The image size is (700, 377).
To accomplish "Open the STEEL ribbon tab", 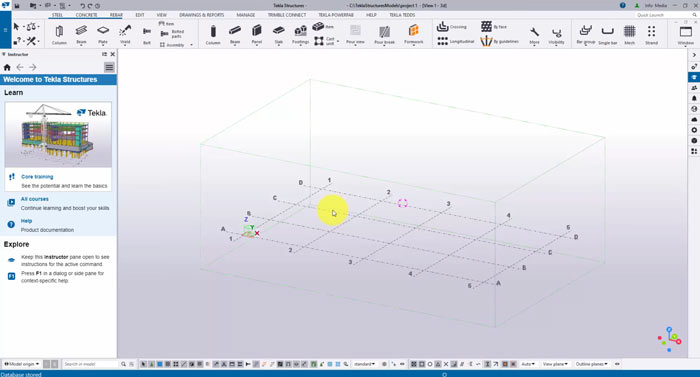I will coord(58,15).
